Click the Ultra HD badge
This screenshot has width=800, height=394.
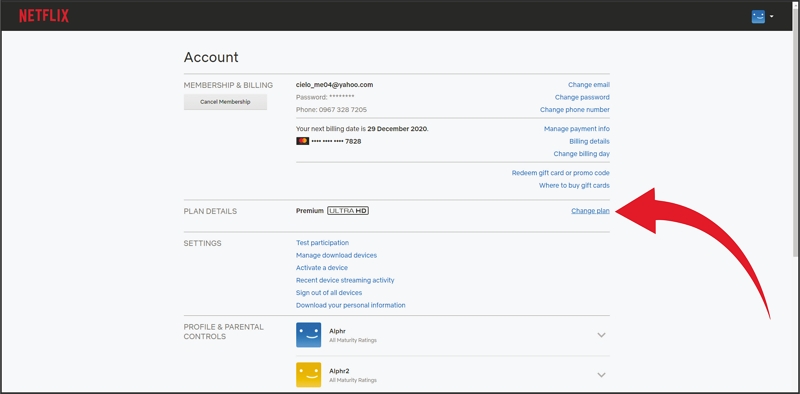coord(348,210)
